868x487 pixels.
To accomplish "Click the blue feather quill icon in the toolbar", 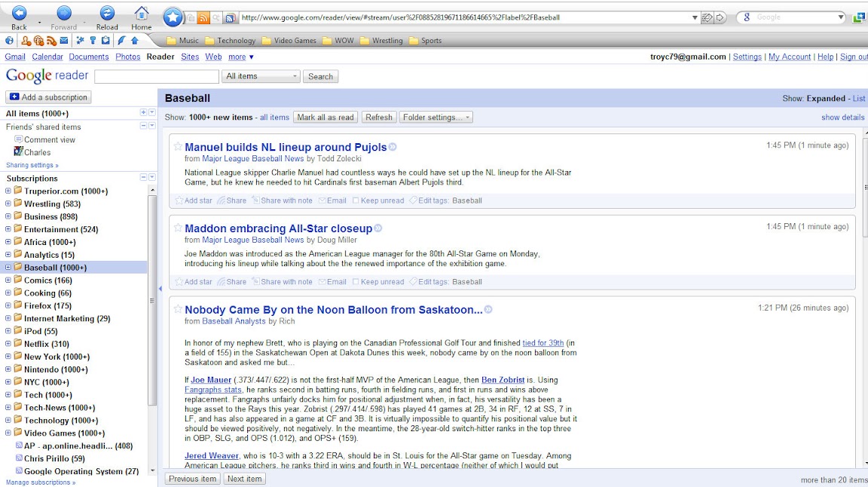I will click(121, 41).
